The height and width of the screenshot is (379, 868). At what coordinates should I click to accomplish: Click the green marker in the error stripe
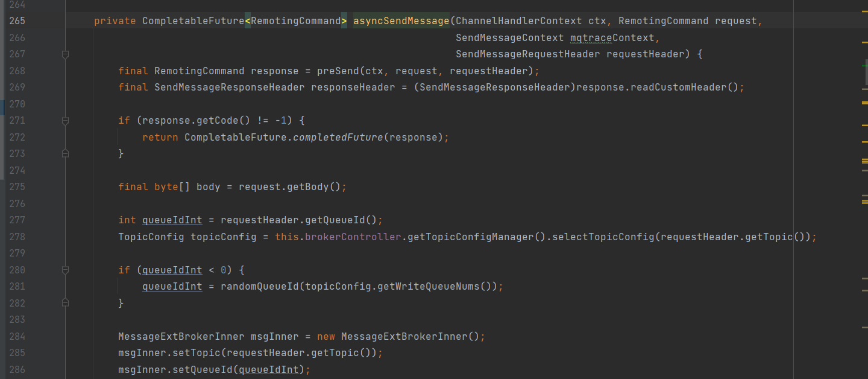(x=864, y=65)
